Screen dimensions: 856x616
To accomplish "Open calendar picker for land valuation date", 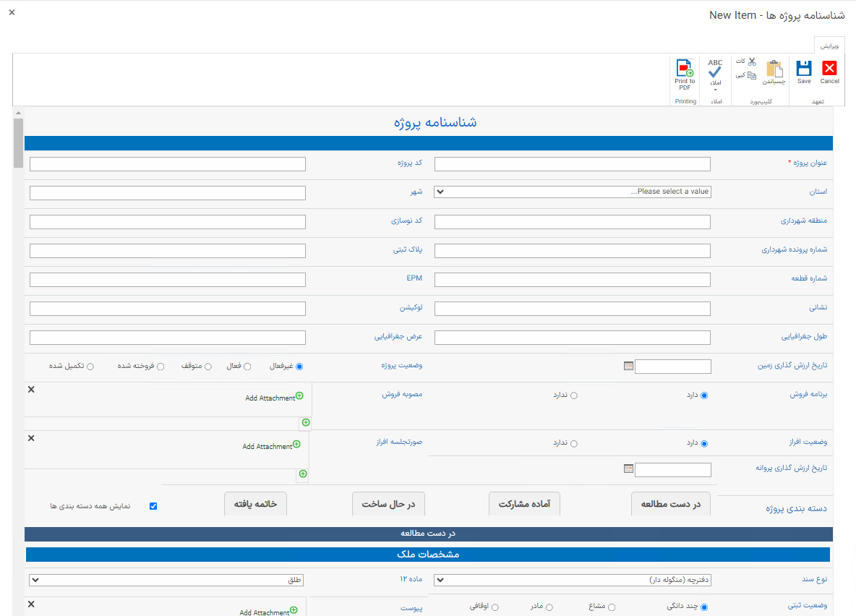I will click(x=628, y=367).
